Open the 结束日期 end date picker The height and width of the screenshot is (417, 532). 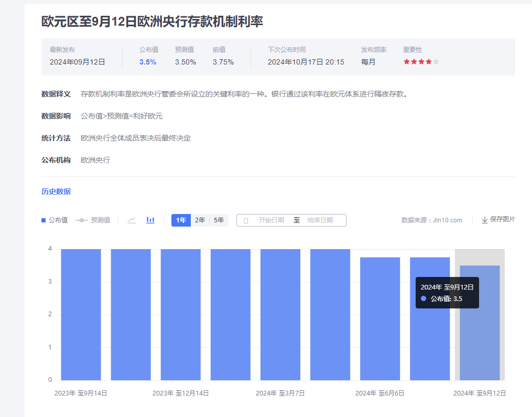320,220
